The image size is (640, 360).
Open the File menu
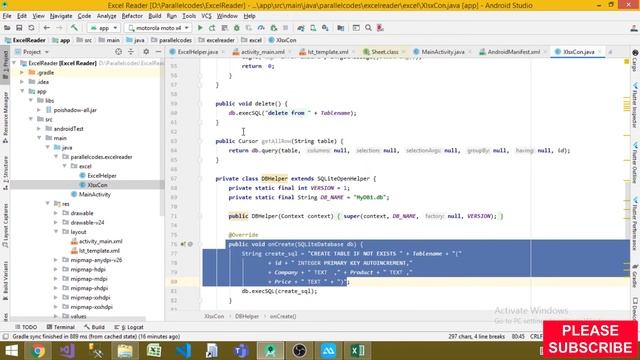(7, 16)
